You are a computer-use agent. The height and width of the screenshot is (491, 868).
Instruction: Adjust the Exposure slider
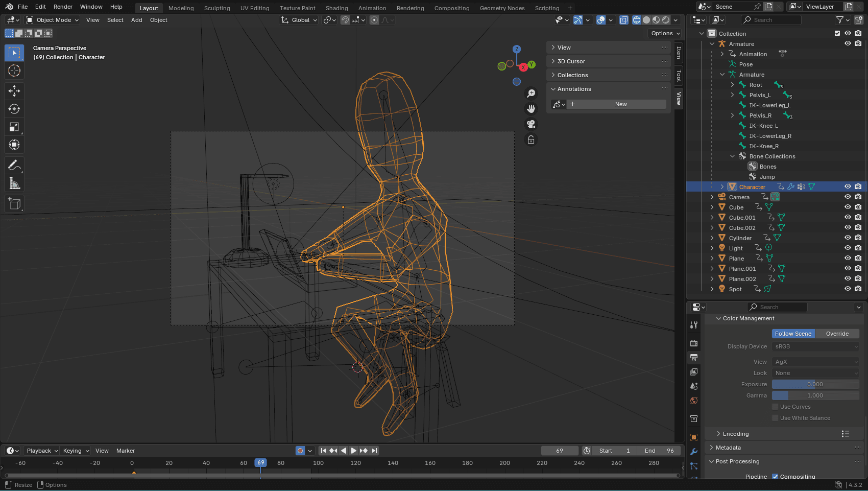tap(815, 384)
